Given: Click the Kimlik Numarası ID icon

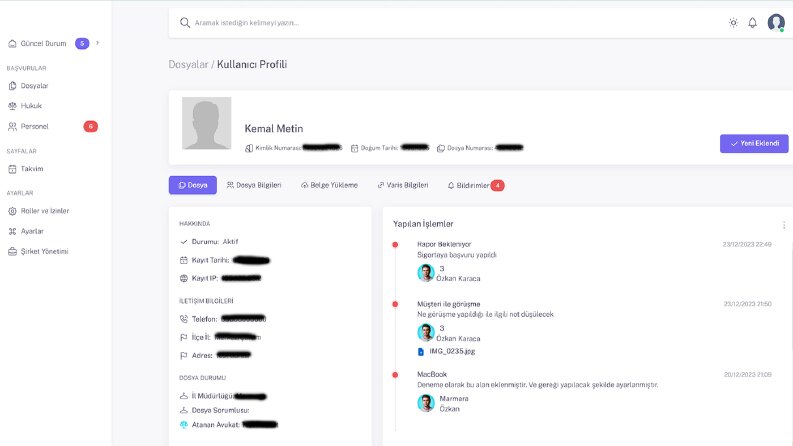Looking at the screenshot, I should (249, 148).
